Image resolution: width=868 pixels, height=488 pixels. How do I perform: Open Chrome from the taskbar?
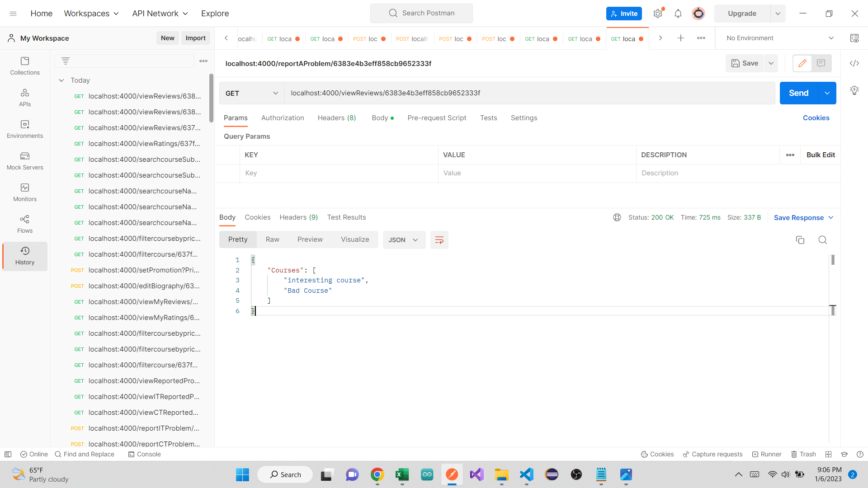tap(377, 474)
